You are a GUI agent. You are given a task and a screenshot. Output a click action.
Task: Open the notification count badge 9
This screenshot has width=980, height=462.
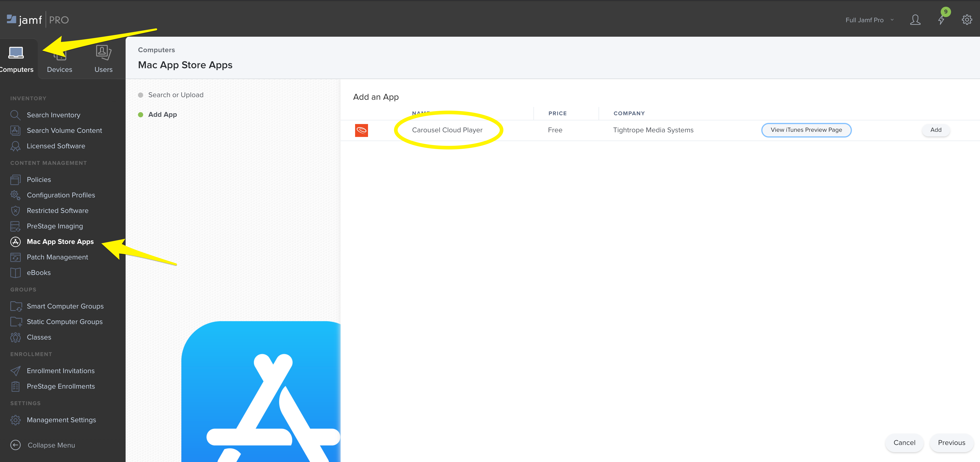(x=945, y=12)
